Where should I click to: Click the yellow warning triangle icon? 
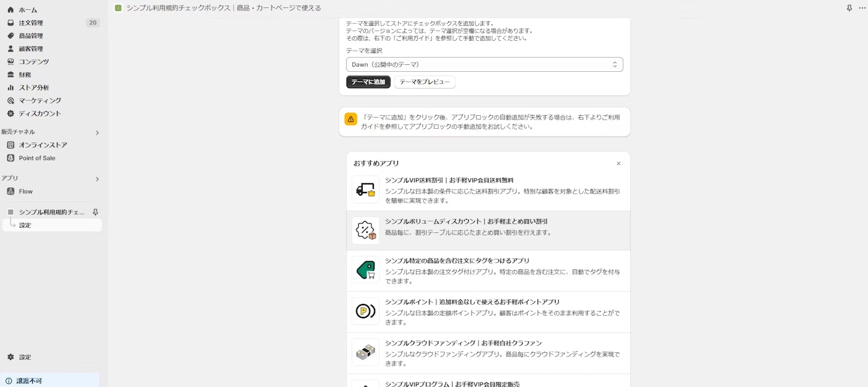pos(351,119)
